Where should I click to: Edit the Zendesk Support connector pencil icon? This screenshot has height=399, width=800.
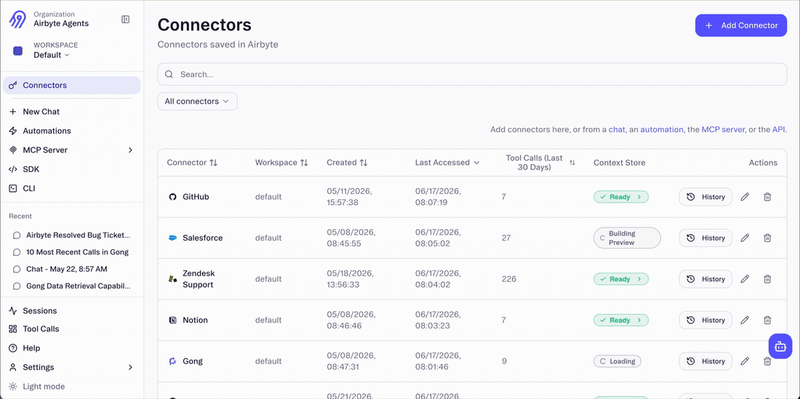coord(745,279)
